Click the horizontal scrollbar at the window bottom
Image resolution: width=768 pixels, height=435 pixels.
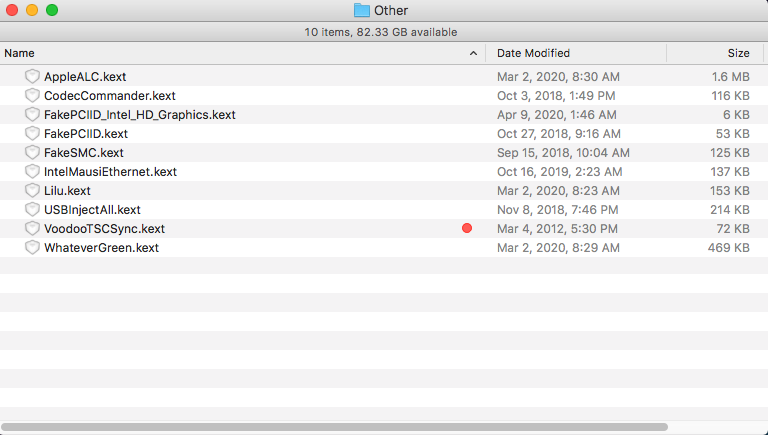click(335, 427)
